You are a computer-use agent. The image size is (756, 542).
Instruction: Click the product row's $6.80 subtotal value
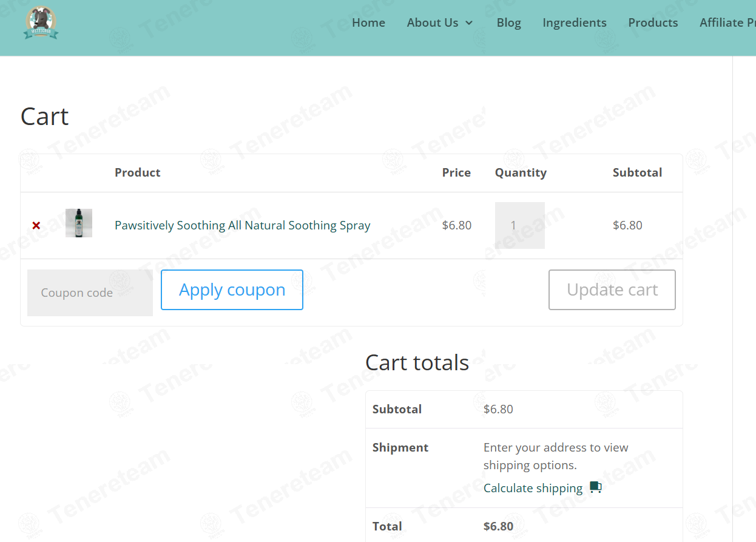tap(627, 225)
